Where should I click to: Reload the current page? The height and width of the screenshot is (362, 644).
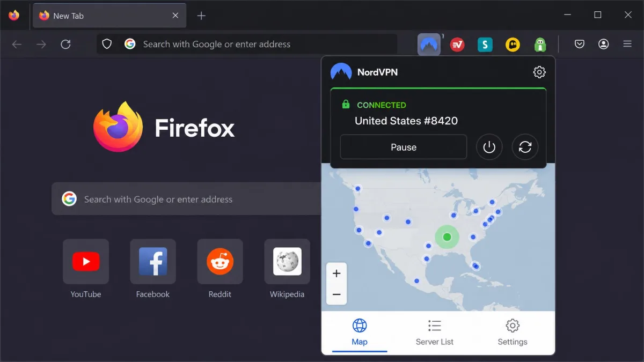coord(65,45)
